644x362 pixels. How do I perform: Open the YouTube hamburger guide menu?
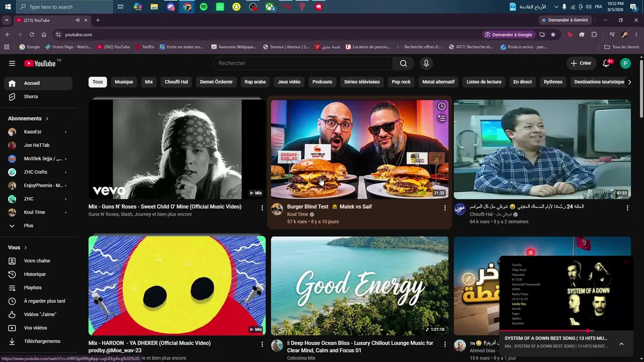[12, 63]
